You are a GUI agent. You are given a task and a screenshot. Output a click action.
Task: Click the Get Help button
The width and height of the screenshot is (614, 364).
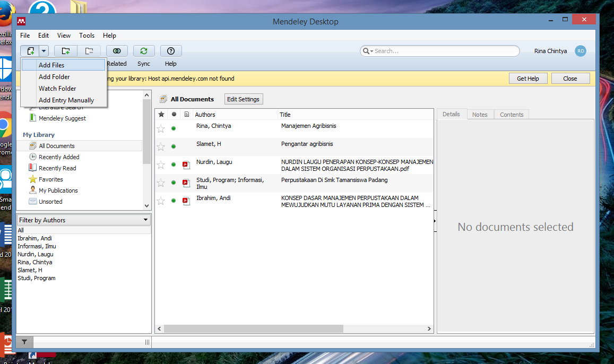coord(527,78)
